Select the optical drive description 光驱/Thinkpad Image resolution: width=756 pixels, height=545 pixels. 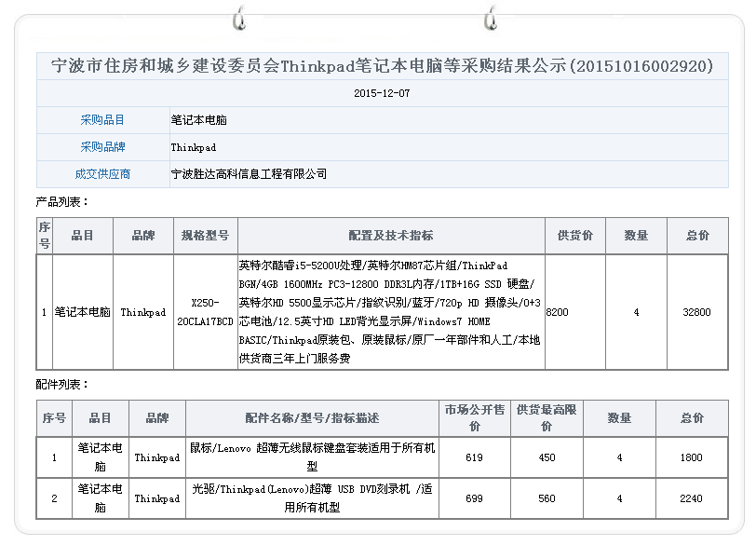[x=312, y=498]
